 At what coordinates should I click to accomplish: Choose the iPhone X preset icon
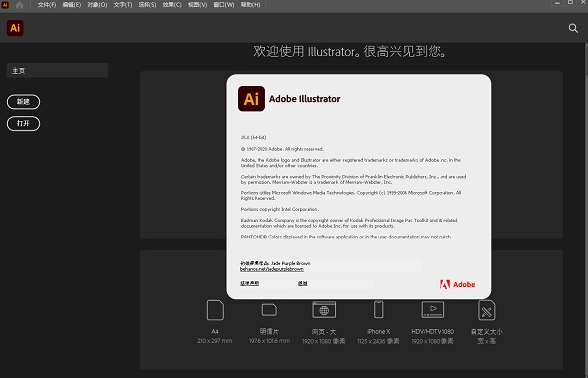(x=378, y=310)
